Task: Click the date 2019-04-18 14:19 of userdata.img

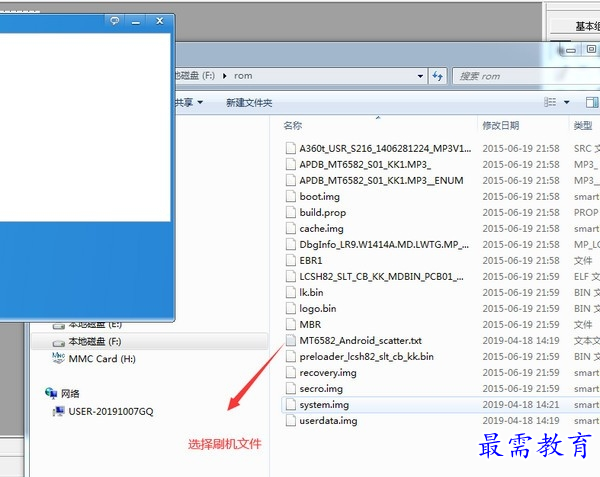Action: pos(521,420)
